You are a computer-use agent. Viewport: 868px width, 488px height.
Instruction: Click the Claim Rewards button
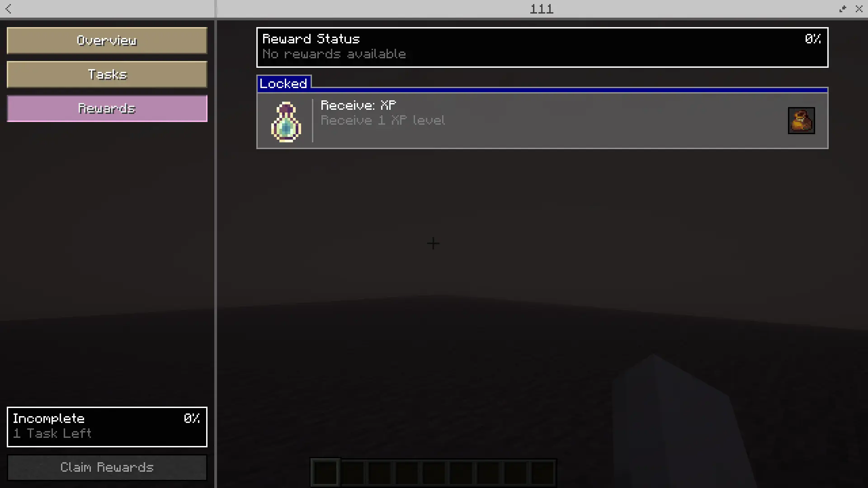107,467
